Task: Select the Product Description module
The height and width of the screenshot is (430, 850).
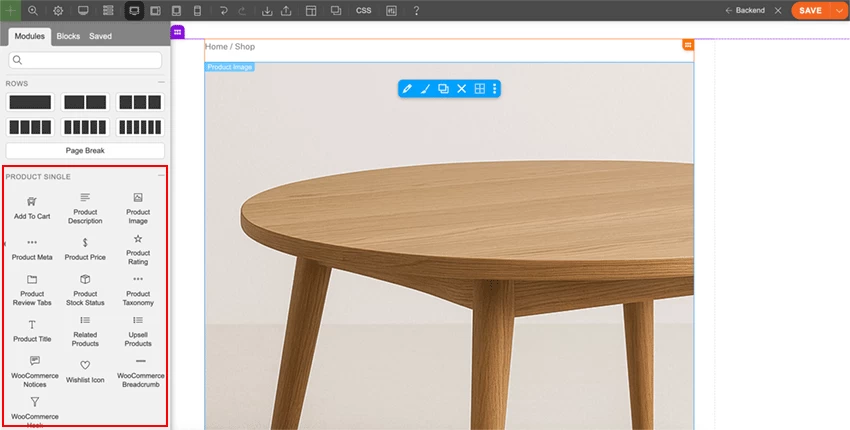Action: [x=85, y=208]
